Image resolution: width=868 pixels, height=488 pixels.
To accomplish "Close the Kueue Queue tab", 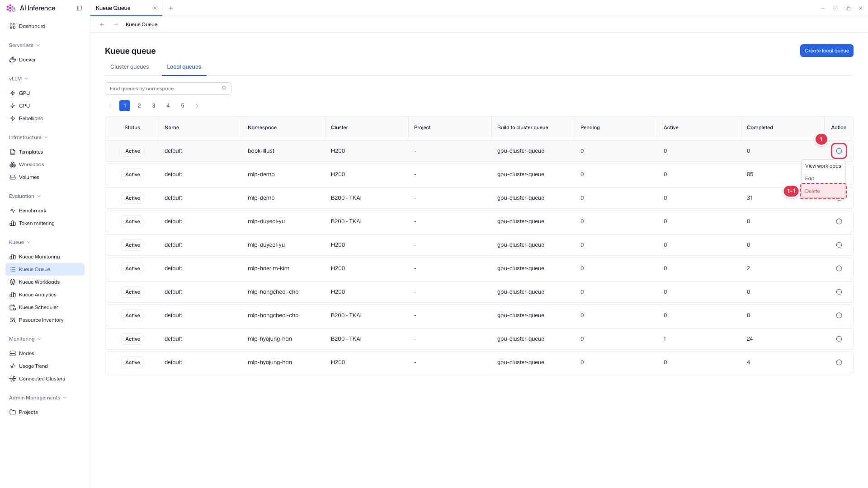I will click(x=155, y=8).
